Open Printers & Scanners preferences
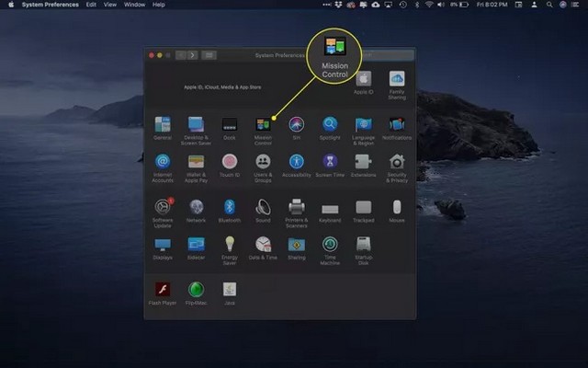The image size is (588, 368). (296, 213)
